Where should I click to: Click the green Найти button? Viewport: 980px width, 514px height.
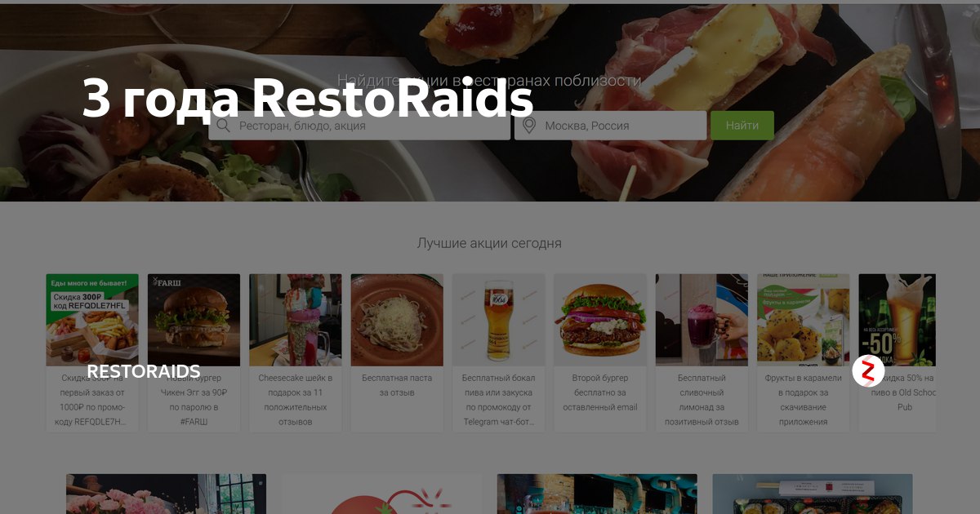742,126
